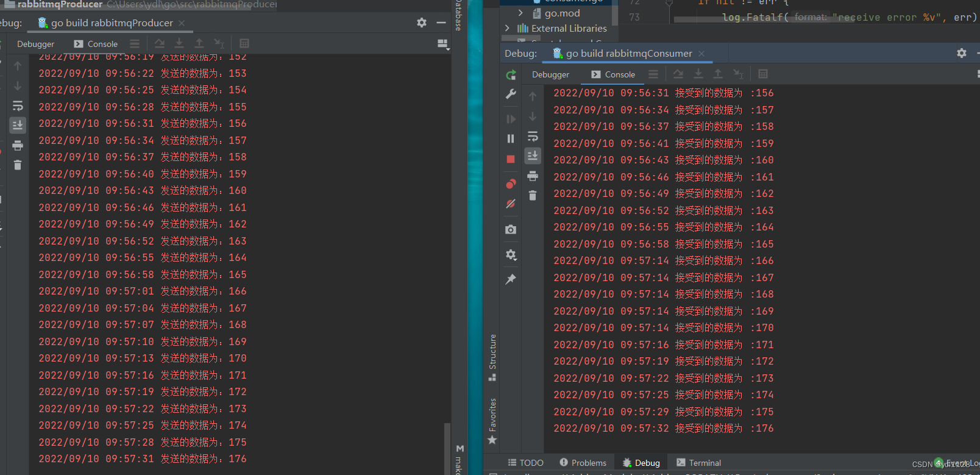Show execution point in Consumer toolbar

click(x=653, y=74)
